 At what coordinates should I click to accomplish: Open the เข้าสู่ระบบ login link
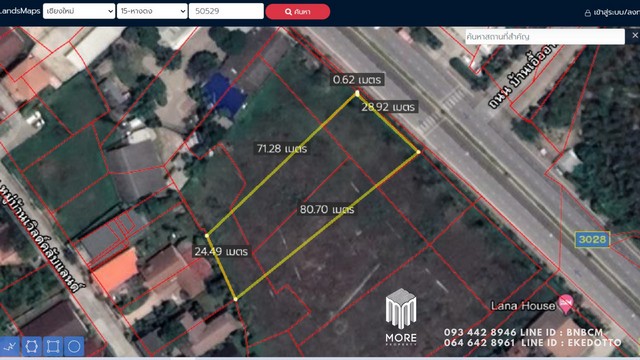click(x=616, y=13)
